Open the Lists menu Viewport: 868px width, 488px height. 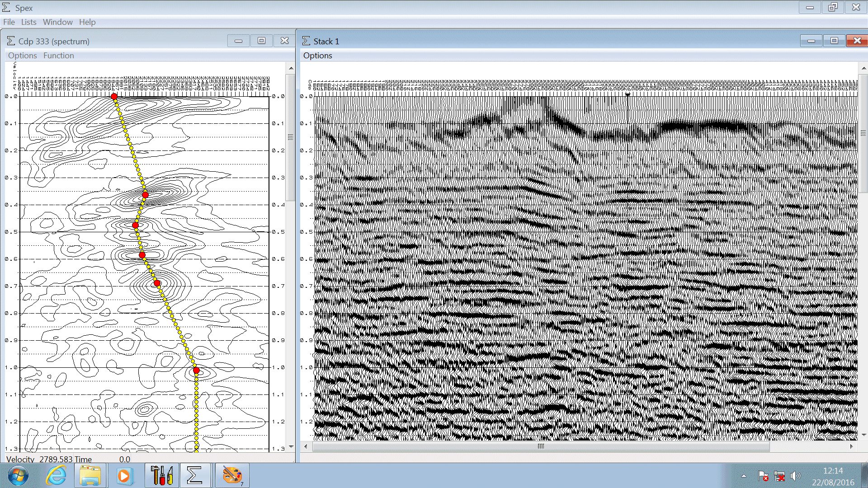click(x=28, y=22)
